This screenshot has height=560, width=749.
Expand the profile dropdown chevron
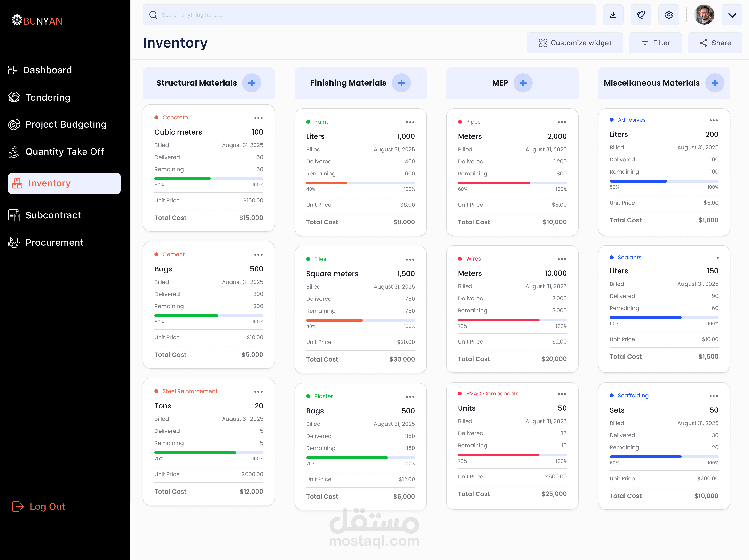click(x=732, y=15)
